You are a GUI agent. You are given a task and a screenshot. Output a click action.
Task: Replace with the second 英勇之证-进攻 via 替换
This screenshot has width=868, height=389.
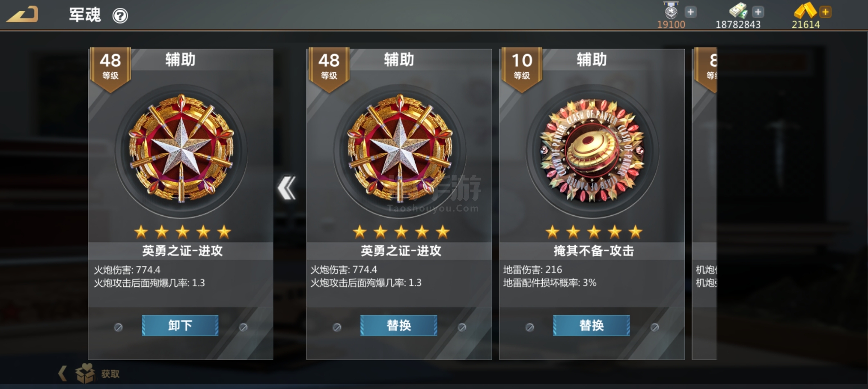[x=399, y=326]
